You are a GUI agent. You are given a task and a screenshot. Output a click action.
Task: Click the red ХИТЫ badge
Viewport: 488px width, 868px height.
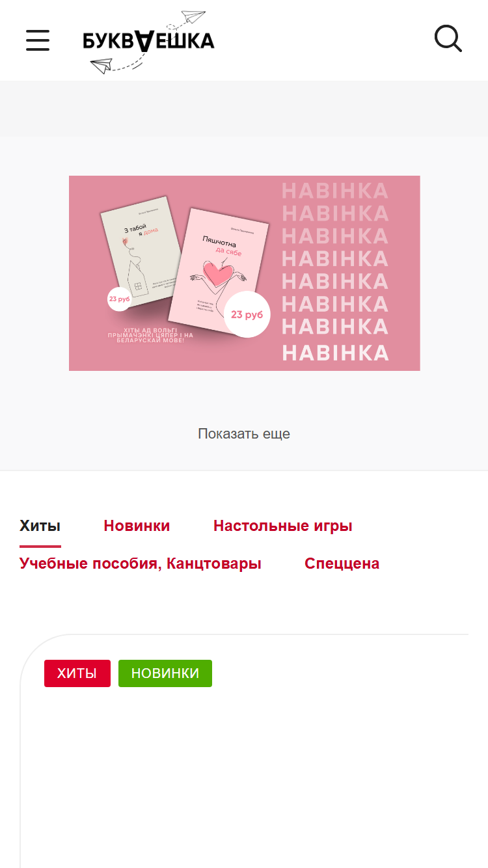coord(77,673)
